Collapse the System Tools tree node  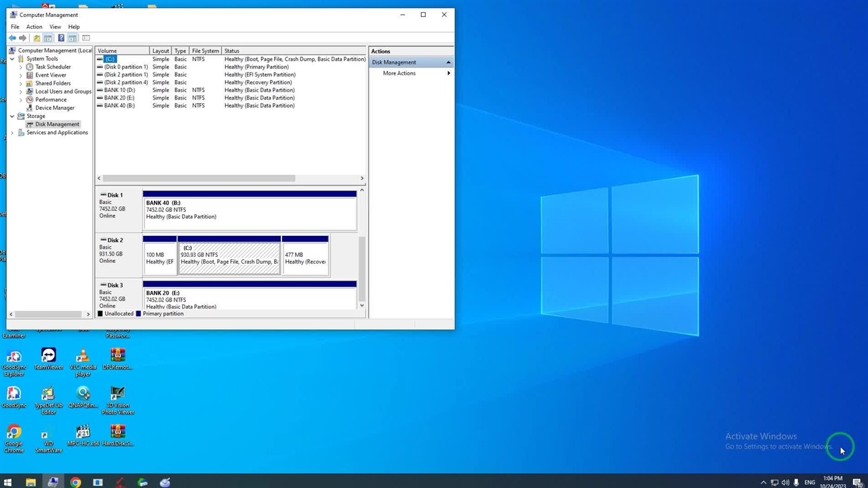[12, 59]
